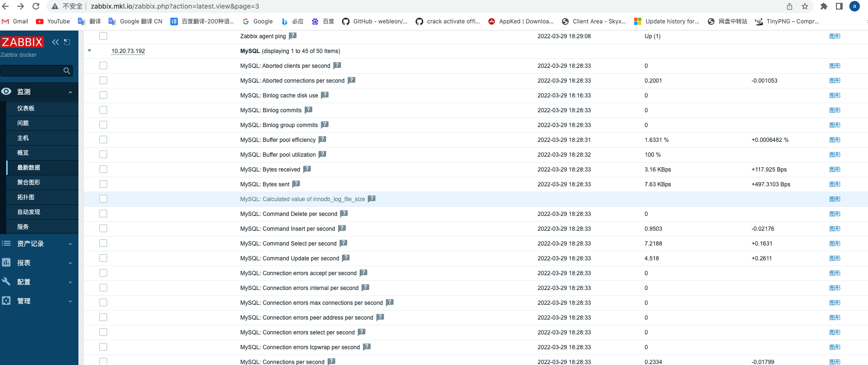The height and width of the screenshot is (365, 868).
Task: Open 图形 link for Bytes received
Action: 835,169
